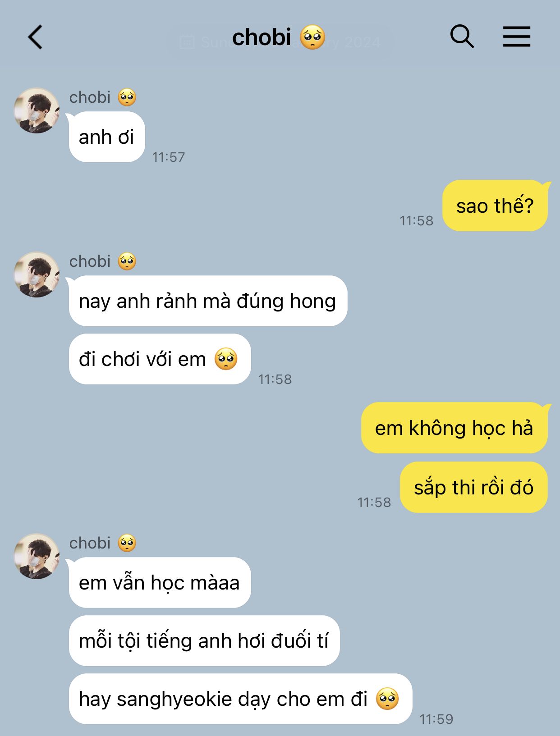The image size is (560, 736).
Task: Tap the pleading emoji in the header title
Action: click(312, 37)
